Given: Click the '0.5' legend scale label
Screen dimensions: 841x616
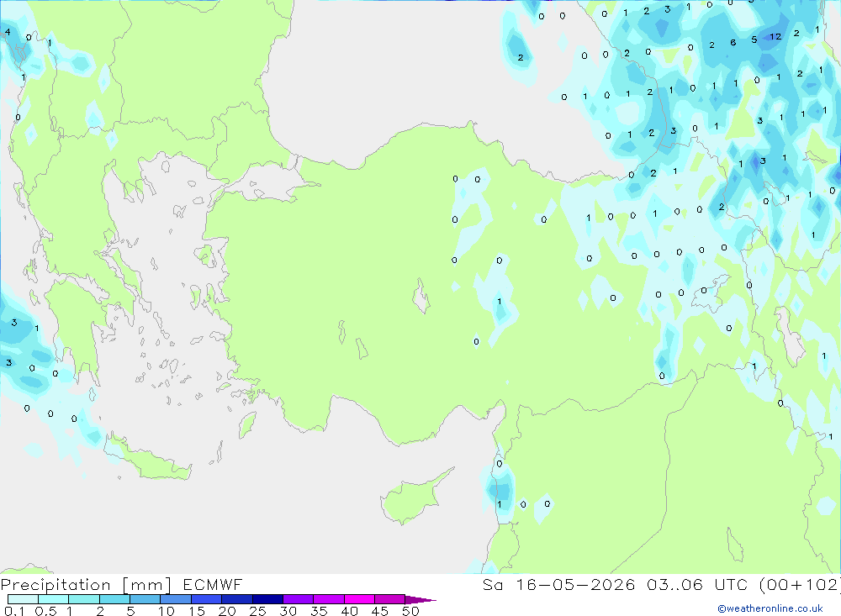Looking at the screenshot, I should tap(45, 611).
